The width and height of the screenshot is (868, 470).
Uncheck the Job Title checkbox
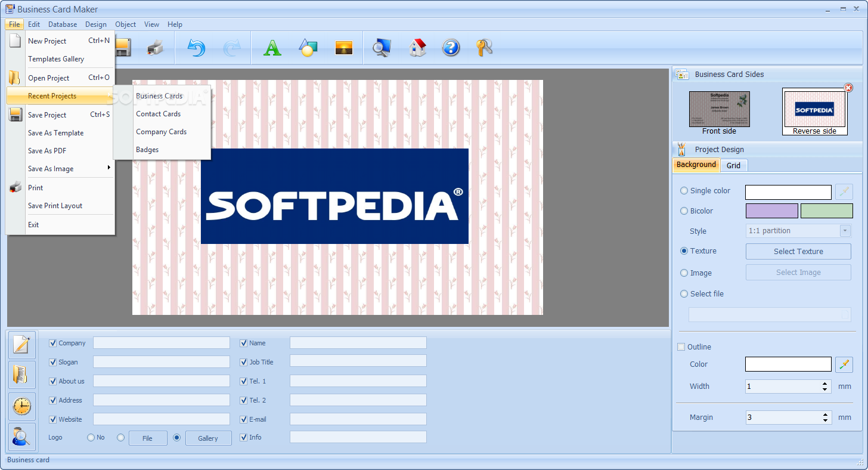tap(243, 362)
